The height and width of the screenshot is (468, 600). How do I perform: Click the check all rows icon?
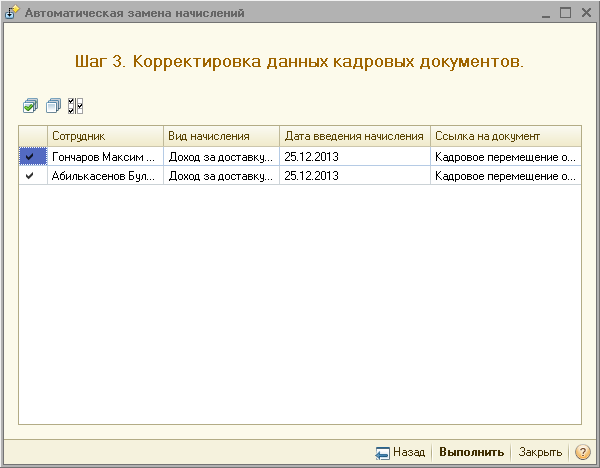tap(30, 105)
